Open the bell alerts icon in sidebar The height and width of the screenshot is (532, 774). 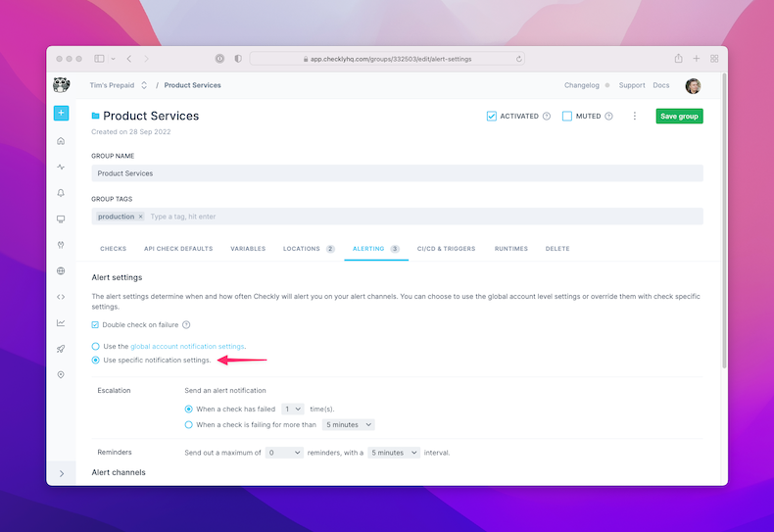[61, 193]
